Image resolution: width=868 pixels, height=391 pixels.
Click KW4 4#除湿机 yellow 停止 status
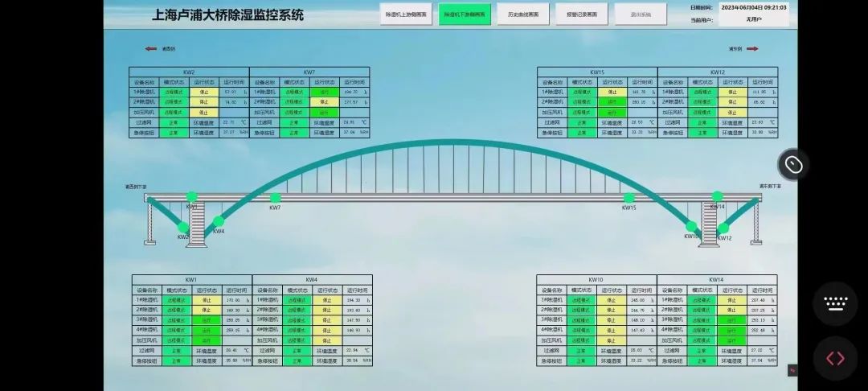[x=327, y=330]
